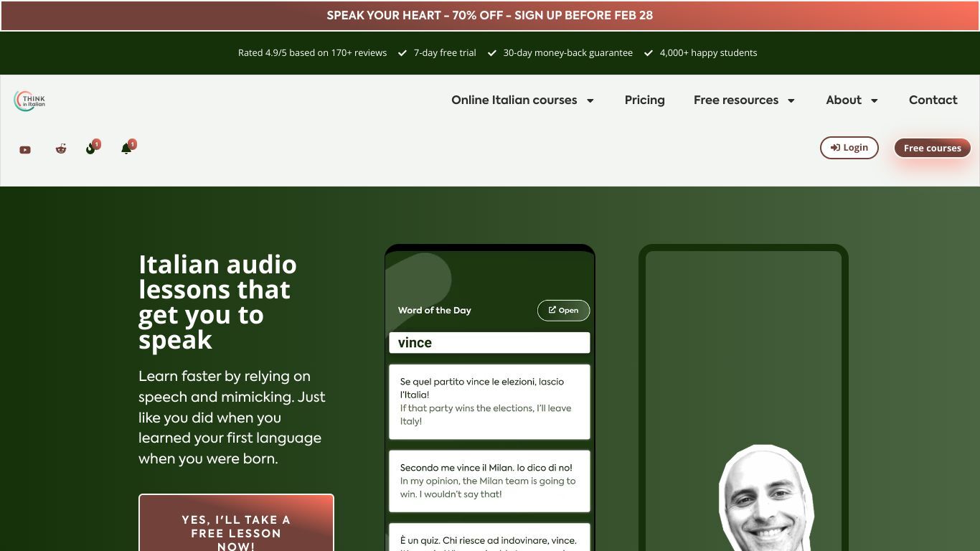980x551 pixels.
Task: Click the 'Word of the Day' label
Action: (x=435, y=311)
